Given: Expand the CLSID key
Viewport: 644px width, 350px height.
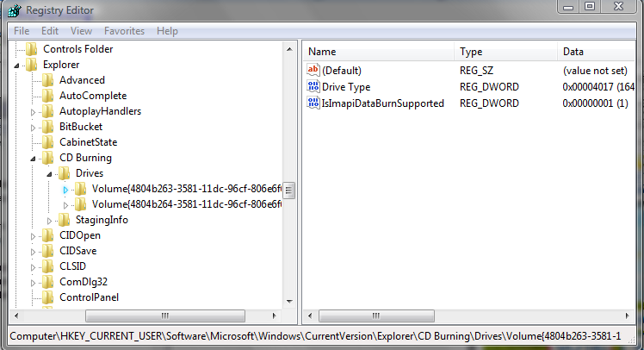Looking at the screenshot, I should [33, 267].
